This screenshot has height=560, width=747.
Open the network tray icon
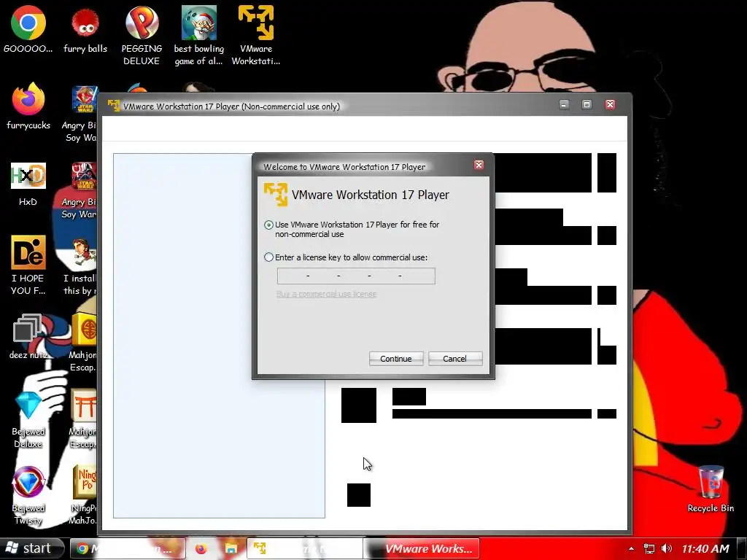click(649, 548)
